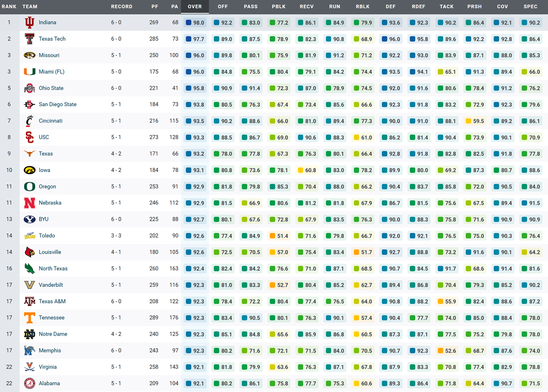This screenshot has width=548, height=392.
Task: Select the Missouri tiger logo
Action: 29,55
